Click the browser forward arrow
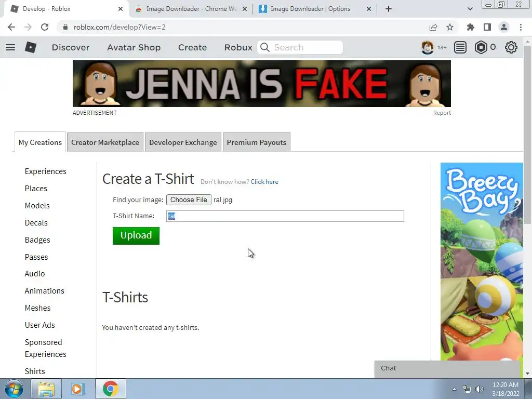The height and width of the screenshot is (399, 532). [28, 27]
